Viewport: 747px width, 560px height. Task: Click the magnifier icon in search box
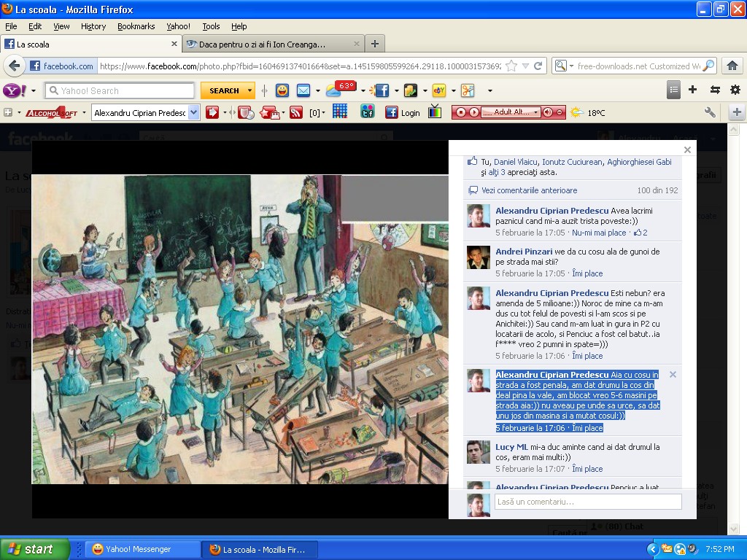click(709, 66)
